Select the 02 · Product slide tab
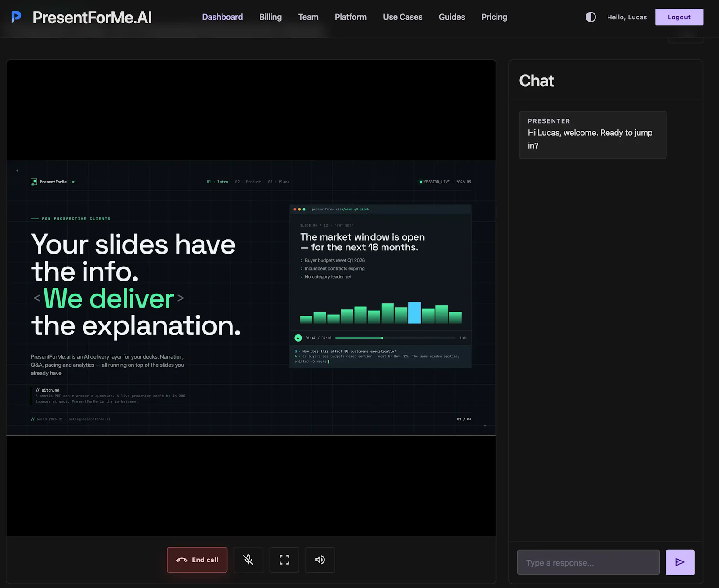This screenshot has height=588, width=719. [248, 182]
